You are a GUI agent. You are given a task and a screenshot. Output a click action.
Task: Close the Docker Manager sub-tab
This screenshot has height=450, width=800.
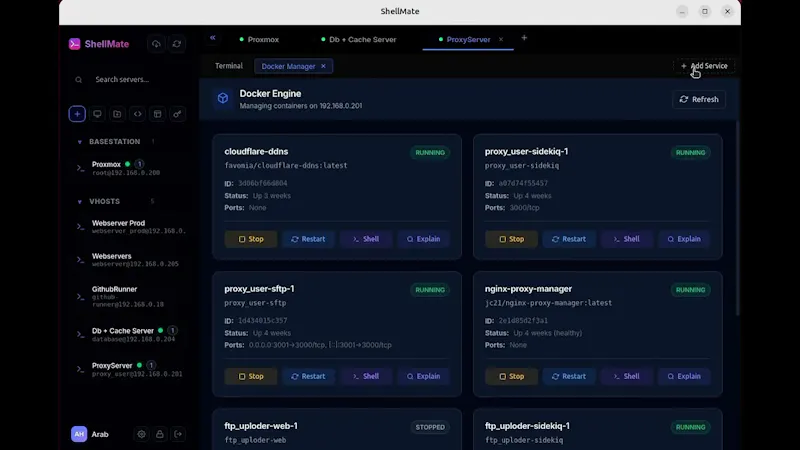coord(323,66)
